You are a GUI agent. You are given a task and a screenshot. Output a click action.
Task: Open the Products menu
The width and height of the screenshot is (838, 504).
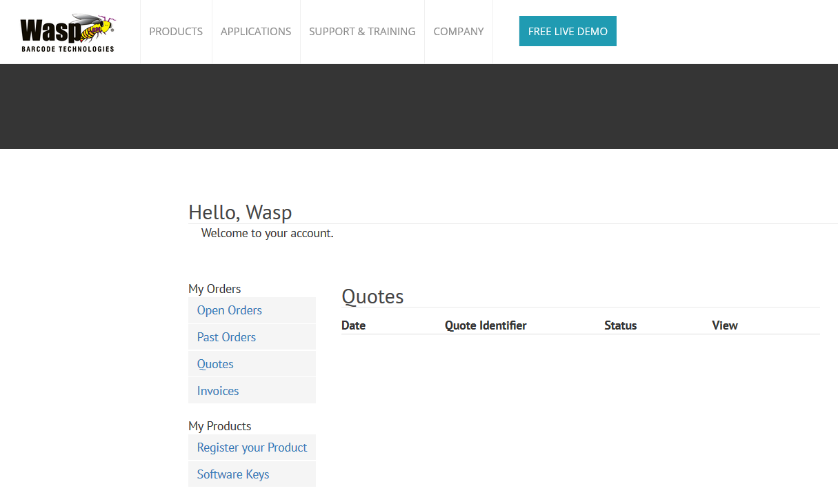pyautogui.click(x=176, y=32)
